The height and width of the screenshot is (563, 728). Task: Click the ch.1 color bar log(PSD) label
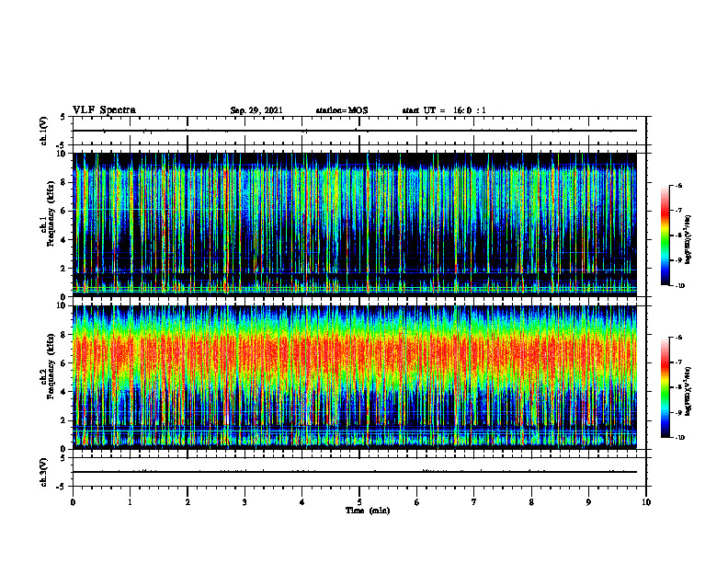click(688, 240)
